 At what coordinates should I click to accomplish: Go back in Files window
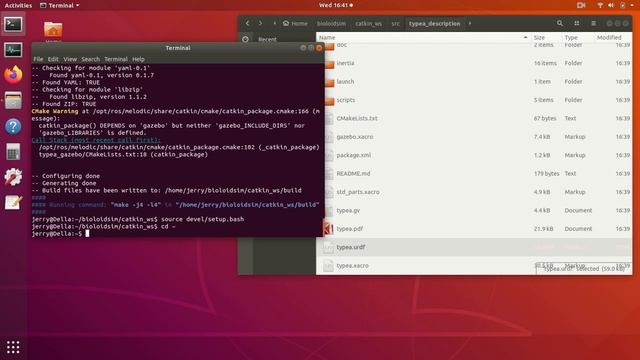point(247,24)
